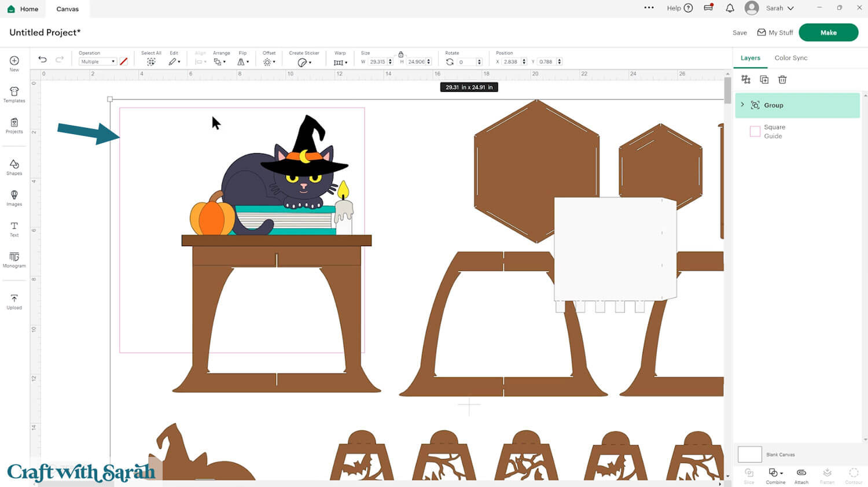868x487 pixels.
Task: Toggle the size lock icon
Action: tap(401, 54)
